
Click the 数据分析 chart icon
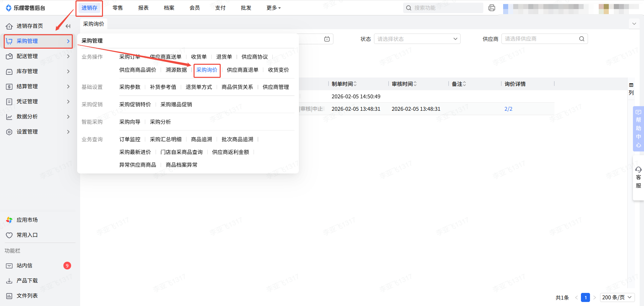pos(9,117)
